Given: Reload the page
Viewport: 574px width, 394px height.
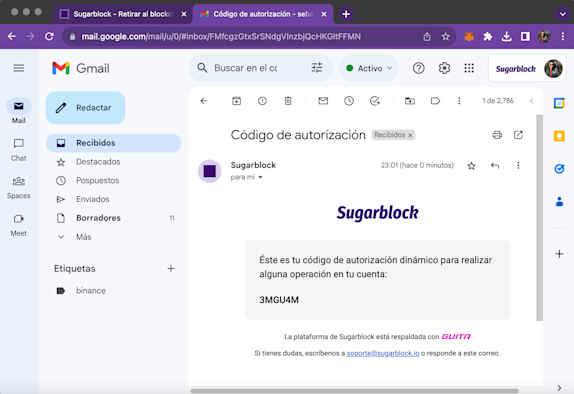Looking at the screenshot, I should coord(49,36).
